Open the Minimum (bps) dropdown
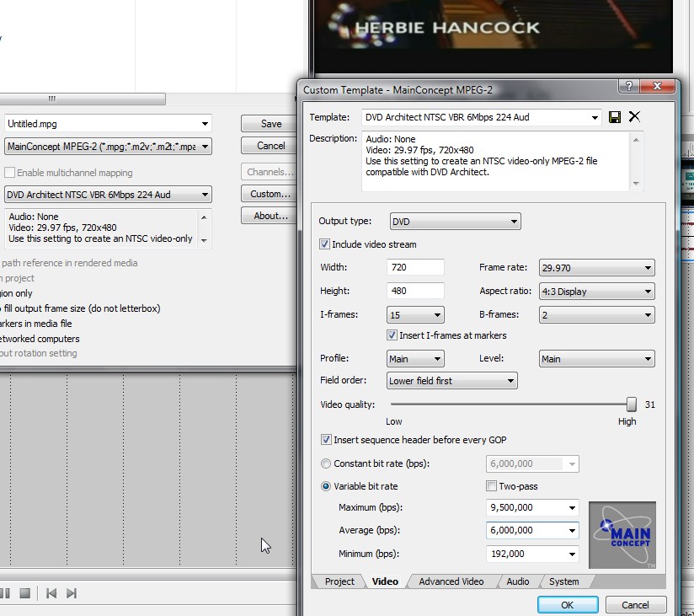This screenshot has height=616, width=694. (x=572, y=554)
